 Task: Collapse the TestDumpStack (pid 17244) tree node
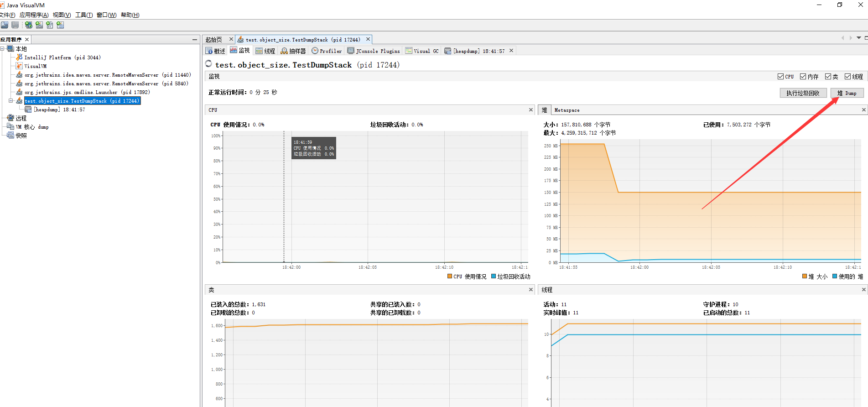[x=11, y=101]
